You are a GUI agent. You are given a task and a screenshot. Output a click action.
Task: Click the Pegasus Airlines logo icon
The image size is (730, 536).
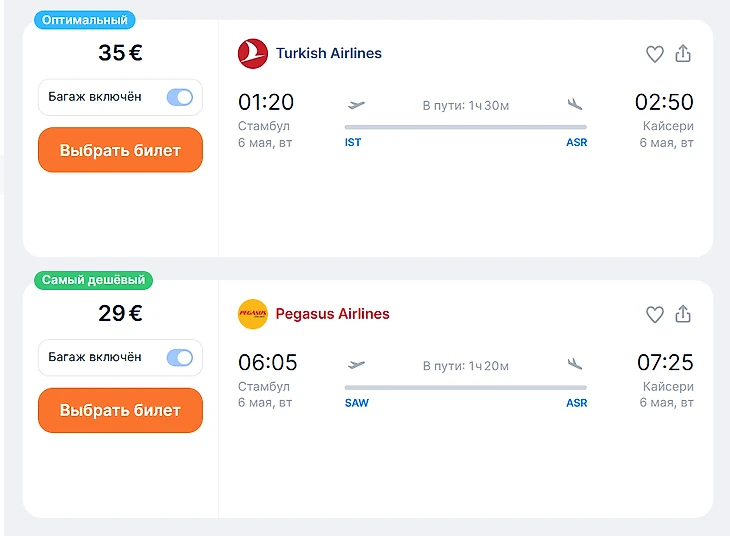253,314
